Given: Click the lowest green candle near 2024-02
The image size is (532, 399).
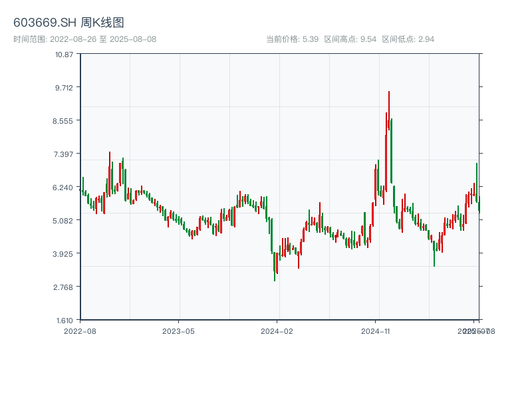Looking at the screenshot, I should tap(274, 266).
